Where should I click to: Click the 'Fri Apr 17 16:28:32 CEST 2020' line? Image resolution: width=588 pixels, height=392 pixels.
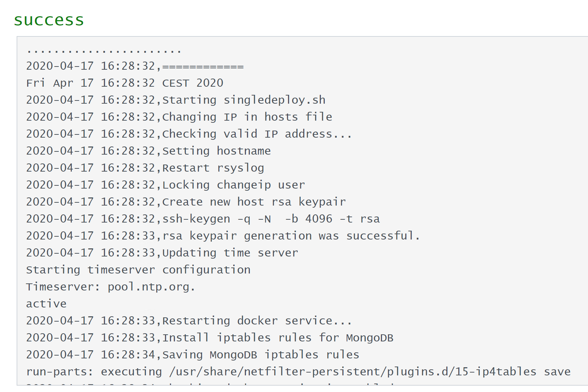click(125, 83)
